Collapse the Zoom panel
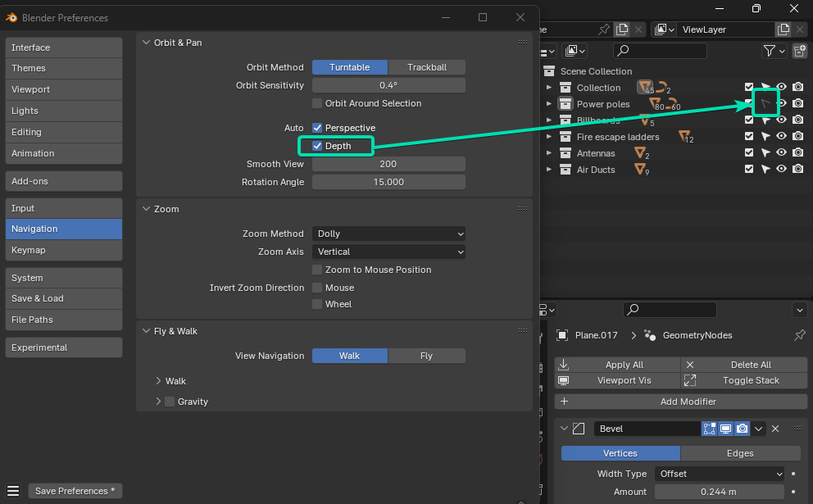The height and width of the screenshot is (504, 813). point(147,209)
